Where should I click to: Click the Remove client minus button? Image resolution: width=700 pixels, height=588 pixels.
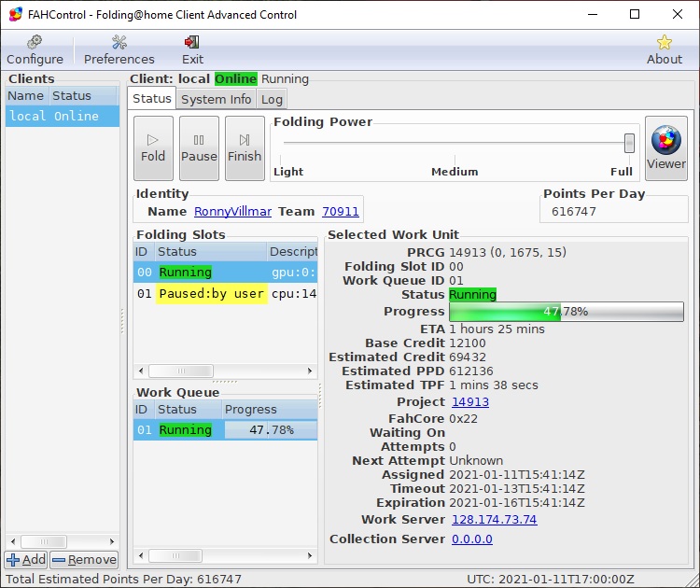pos(84,559)
